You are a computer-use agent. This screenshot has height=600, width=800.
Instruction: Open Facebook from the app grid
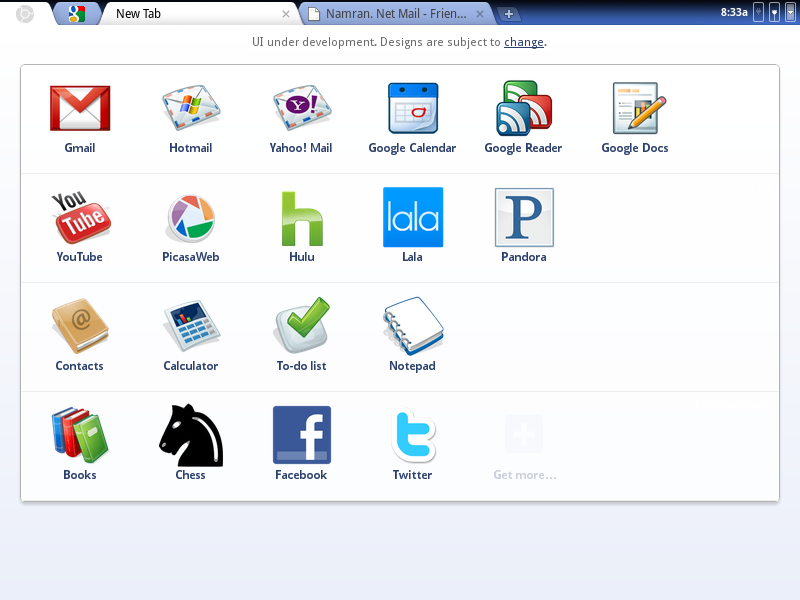click(301, 436)
